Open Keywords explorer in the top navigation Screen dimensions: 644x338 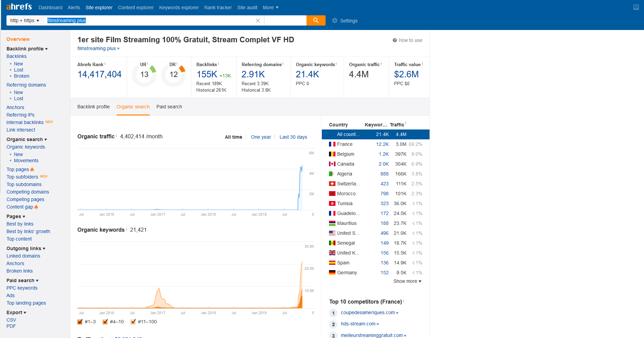pyautogui.click(x=179, y=7)
